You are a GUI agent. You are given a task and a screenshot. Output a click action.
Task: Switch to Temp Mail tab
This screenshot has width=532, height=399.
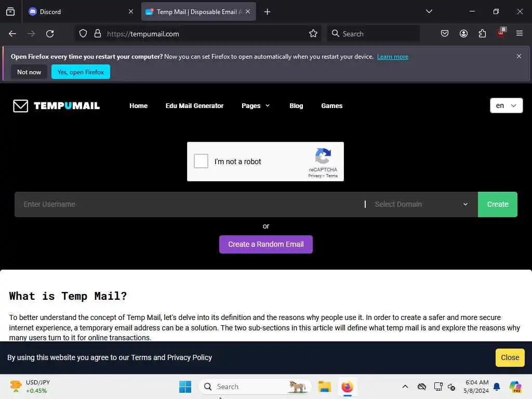click(x=198, y=11)
